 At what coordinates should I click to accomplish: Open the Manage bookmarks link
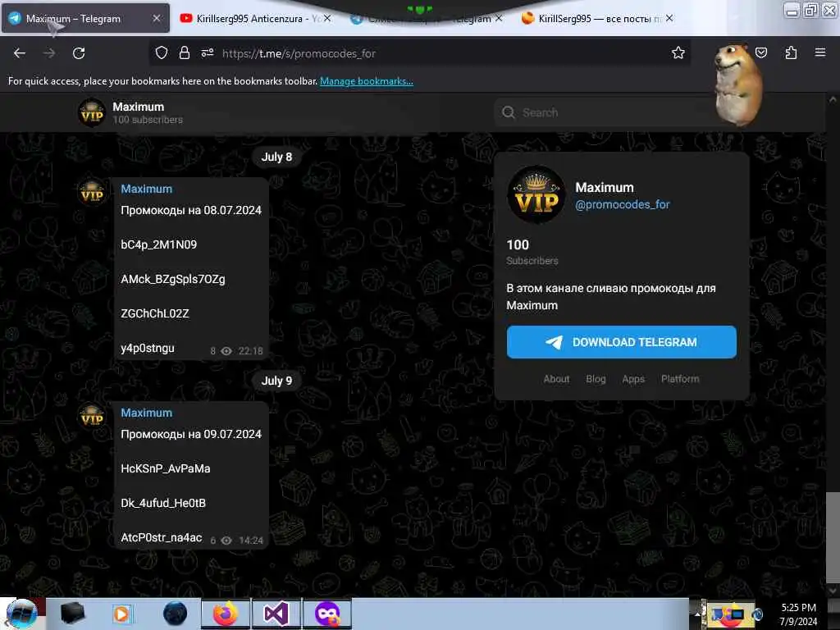[367, 81]
